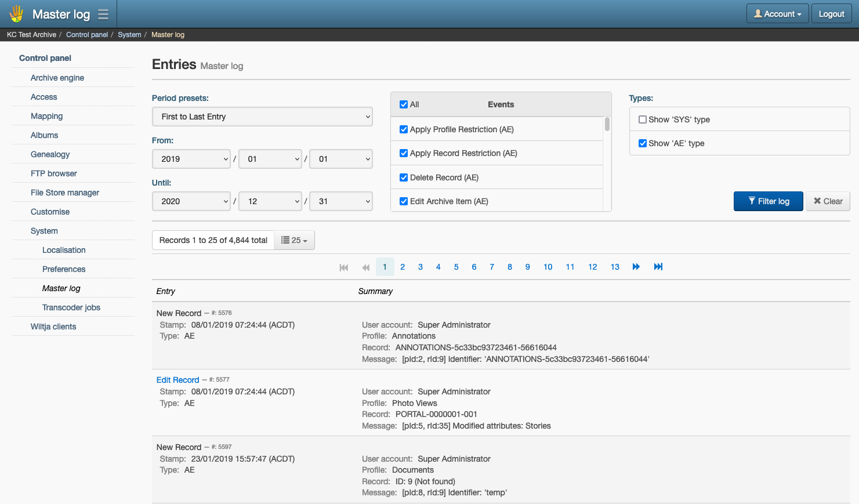The height and width of the screenshot is (504, 859).
Task: Click the previous page arrow icon
Action: [x=365, y=267]
